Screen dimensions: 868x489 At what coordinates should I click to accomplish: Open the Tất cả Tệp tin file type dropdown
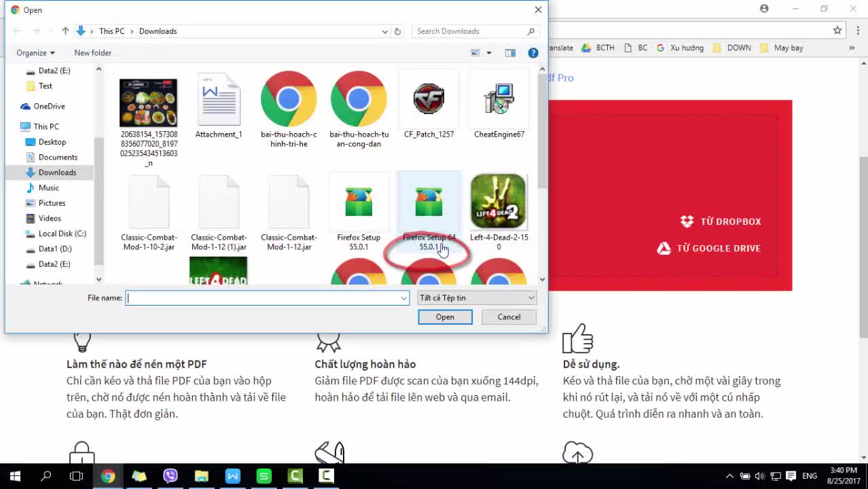(x=477, y=297)
